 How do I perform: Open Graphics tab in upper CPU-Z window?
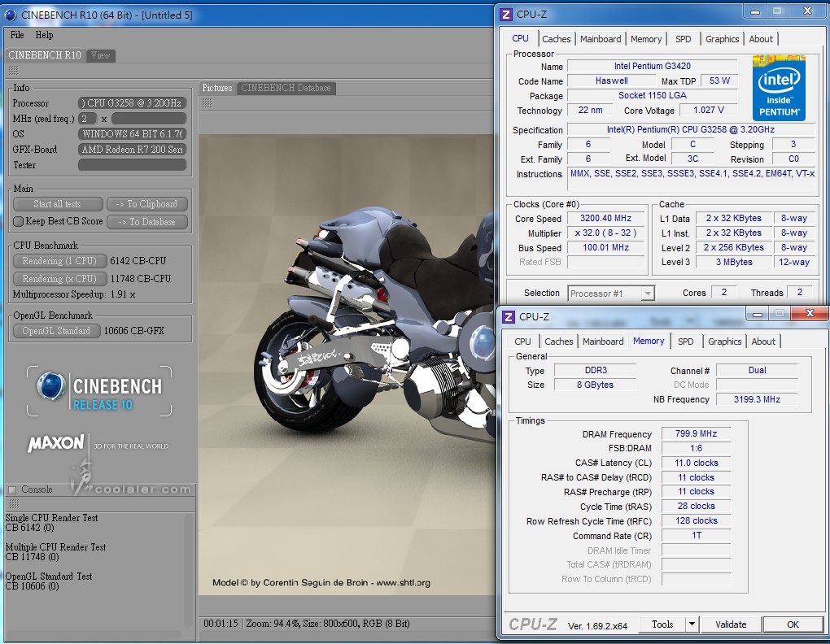coord(722,39)
